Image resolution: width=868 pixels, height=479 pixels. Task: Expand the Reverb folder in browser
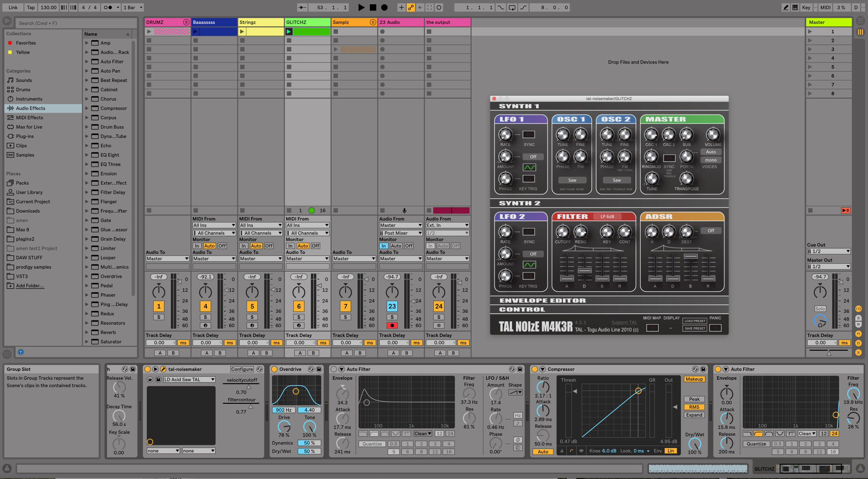(x=87, y=332)
